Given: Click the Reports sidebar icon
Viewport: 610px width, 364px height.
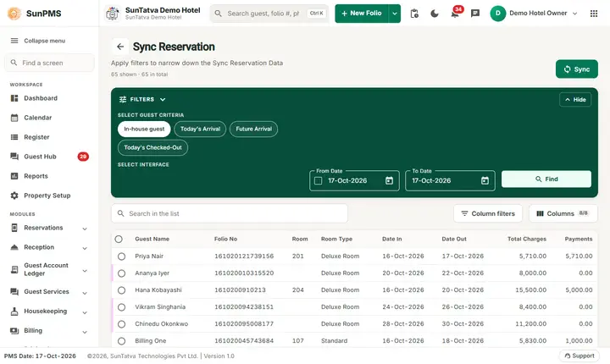Looking at the screenshot, I should (x=14, y=176).
